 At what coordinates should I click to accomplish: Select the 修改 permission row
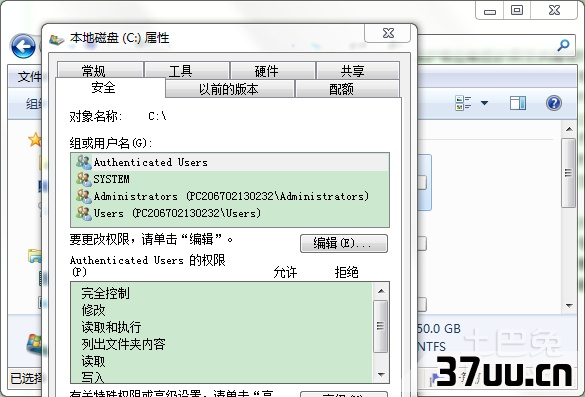222,310
